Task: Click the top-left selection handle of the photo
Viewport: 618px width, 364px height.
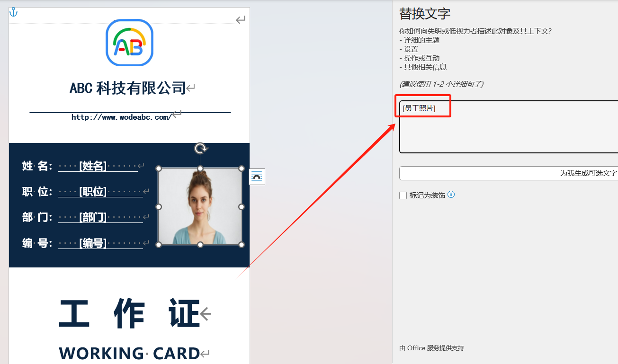Action: tap(159, 169)
